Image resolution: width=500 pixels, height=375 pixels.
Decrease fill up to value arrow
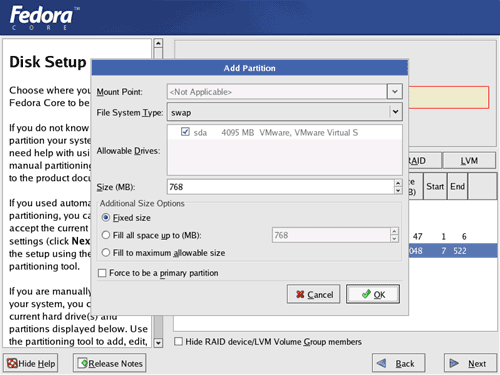click(x=394, y=239)
